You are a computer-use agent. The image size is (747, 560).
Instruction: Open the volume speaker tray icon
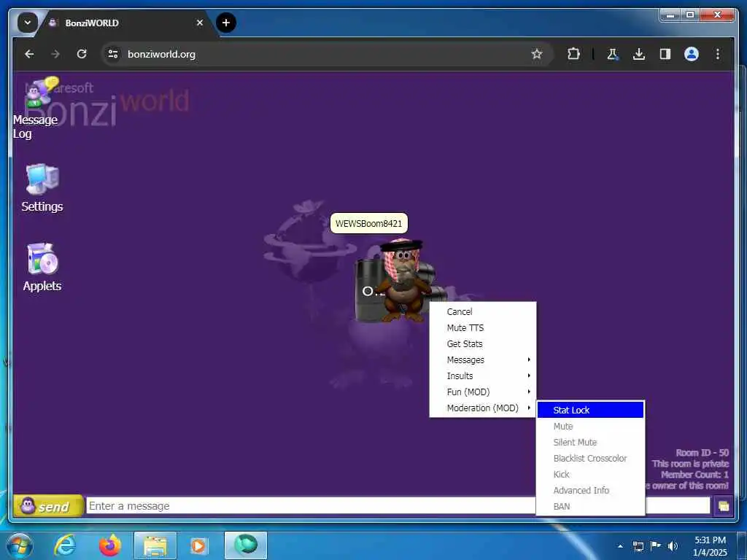673,546
